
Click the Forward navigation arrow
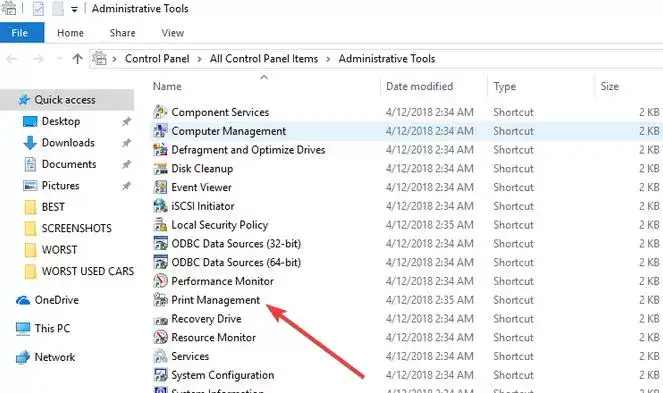coord(38,59)
